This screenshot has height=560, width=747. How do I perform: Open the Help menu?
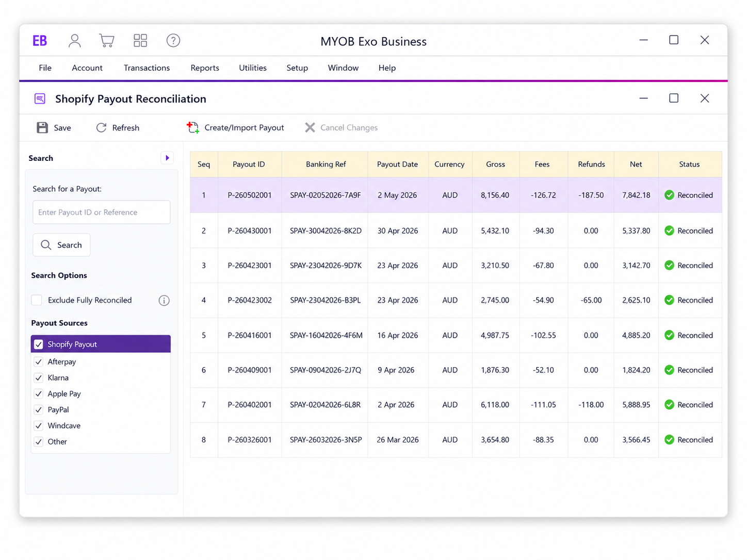387,68
